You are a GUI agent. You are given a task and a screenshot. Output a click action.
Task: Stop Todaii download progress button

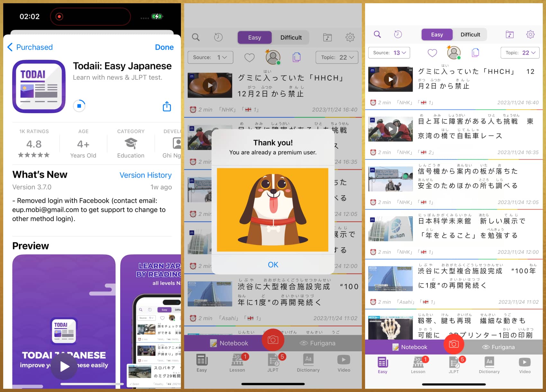[x=79, y=106]
